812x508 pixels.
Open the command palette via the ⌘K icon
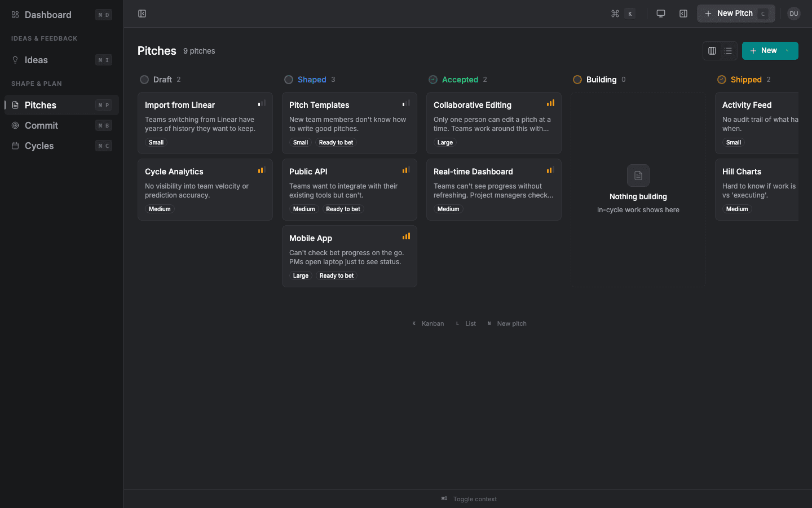[622, 13]
